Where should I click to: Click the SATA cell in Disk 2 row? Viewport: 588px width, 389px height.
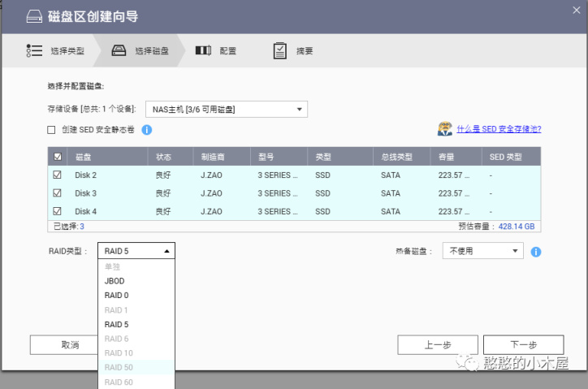[391, 175]
